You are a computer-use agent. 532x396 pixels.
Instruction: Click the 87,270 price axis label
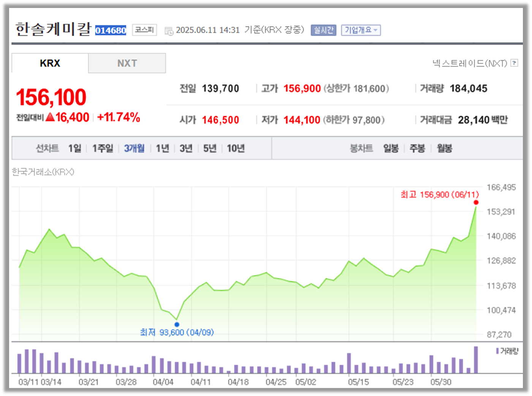pos(500,334)
